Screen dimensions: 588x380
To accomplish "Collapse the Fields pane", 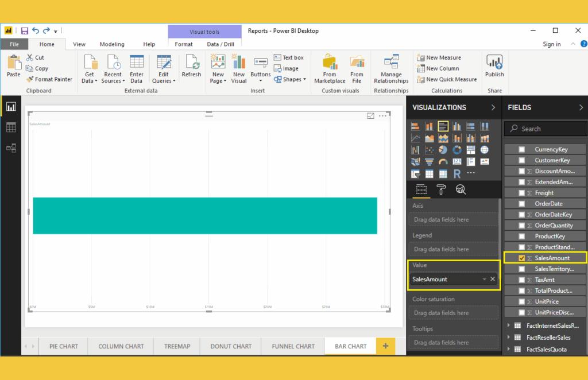I will (x=581, y=107).
